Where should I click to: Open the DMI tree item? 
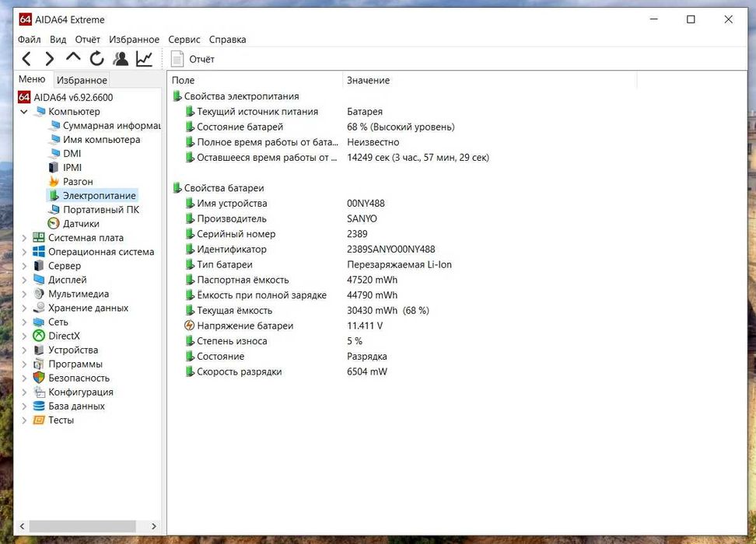coord(65,153)
